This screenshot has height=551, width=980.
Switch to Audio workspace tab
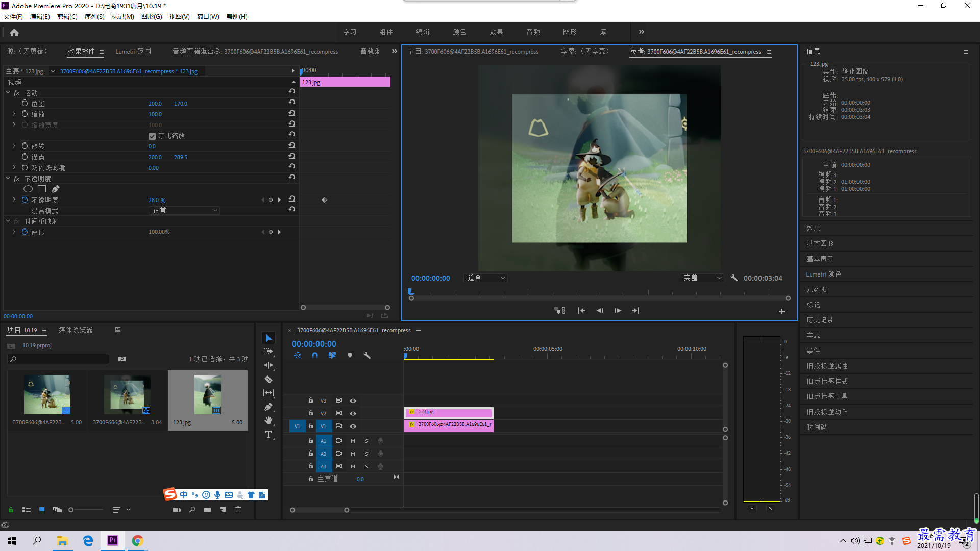(x=533, y=32)
